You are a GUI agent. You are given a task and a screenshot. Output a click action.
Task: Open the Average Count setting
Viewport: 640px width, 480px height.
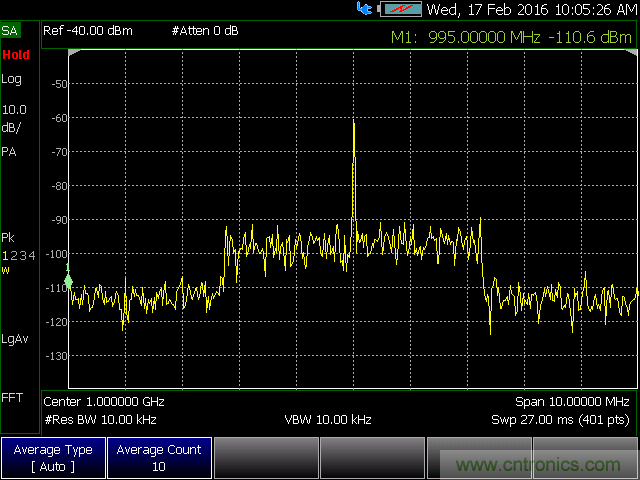tap(159, 458)
